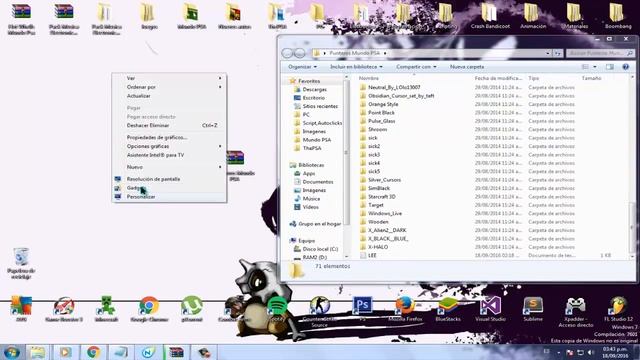Open Disco local (C:) in sidebar
The height and width of the screenshot is (360, 640).
(320, 249)
